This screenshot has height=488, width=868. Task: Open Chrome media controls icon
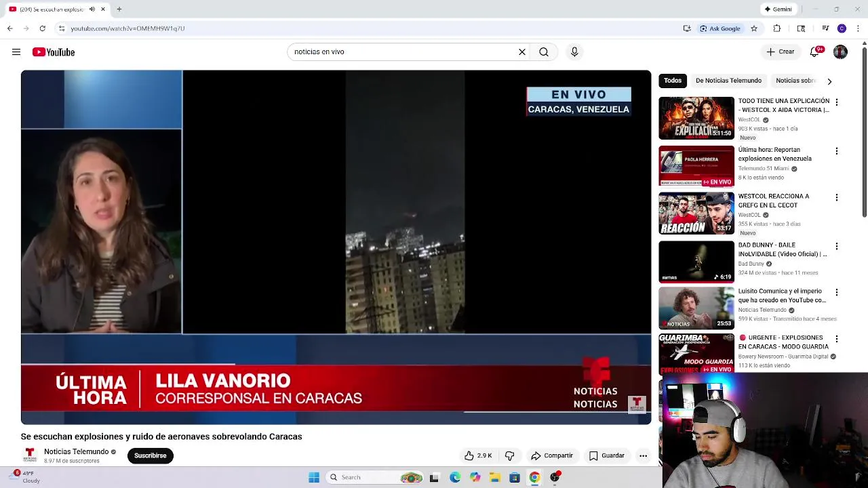coord(825,28)
